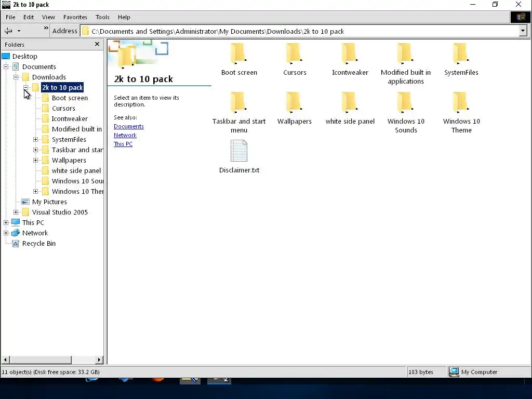The width and height of the screenshot is (532, 399).
Task: Expand the Visual Studio 2005 tree node
Action: (16, 212)
